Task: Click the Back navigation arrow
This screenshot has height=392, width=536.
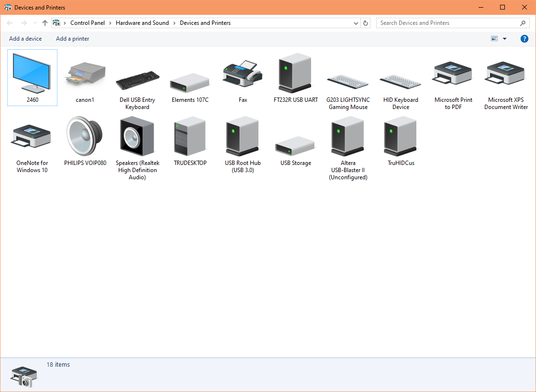Action: pyautogui.click(x=10, y=23)
